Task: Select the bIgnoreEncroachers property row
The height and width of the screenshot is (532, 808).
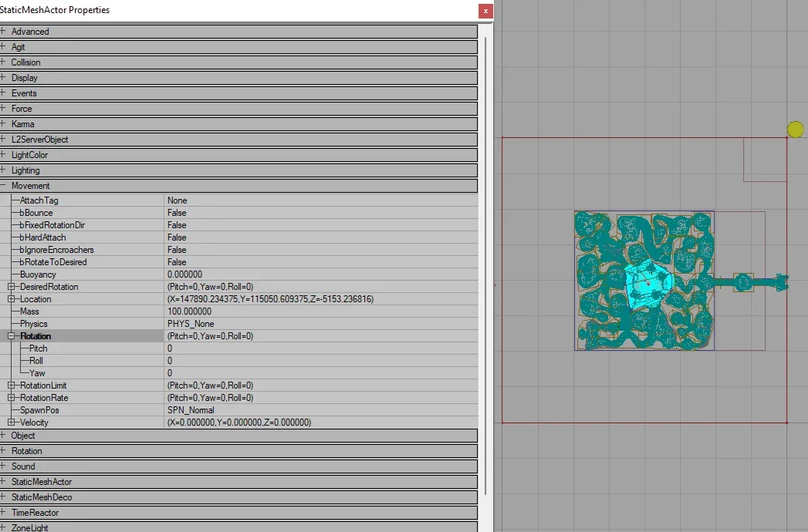Action: 238,250
